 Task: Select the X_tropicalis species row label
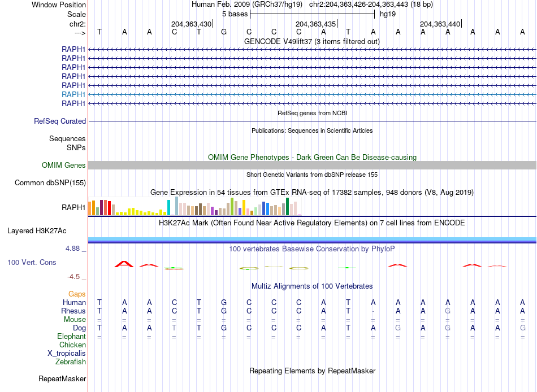[67, 354]
